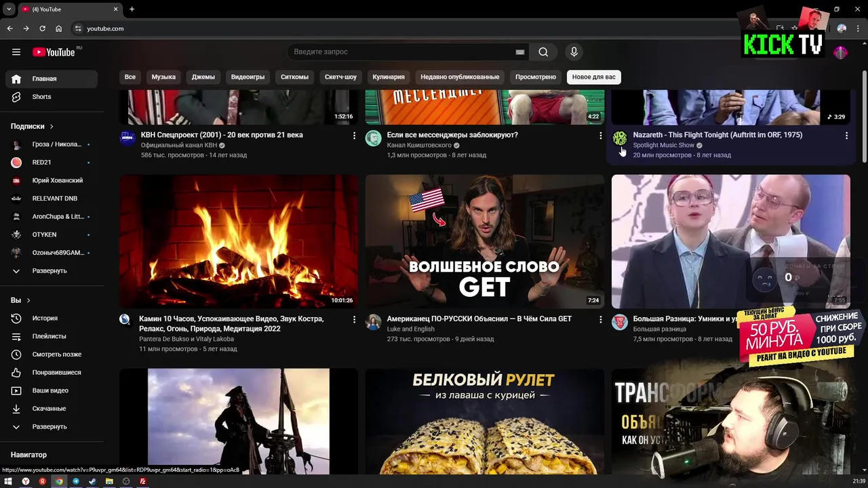Open more options for Американец ПО-РУССКИ video
Screen dimensions: 868x488
pyautogui.click(x=600, y=319)
